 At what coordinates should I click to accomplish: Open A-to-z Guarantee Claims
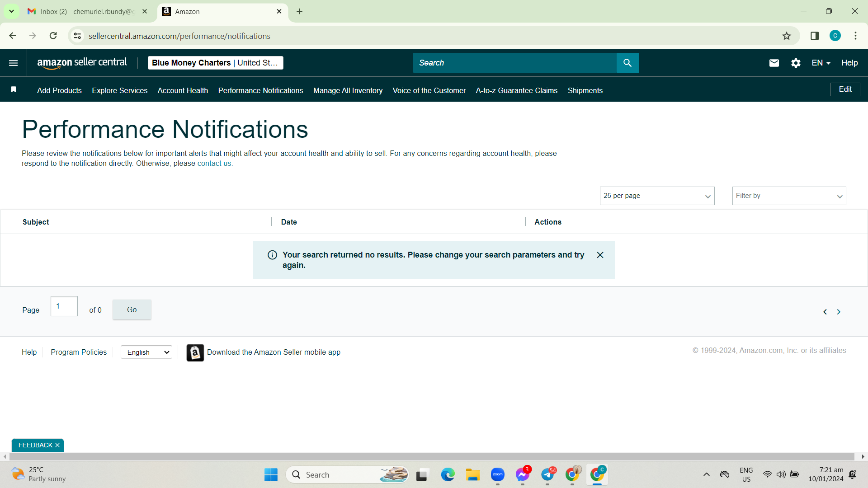click(x=516, y=90)
